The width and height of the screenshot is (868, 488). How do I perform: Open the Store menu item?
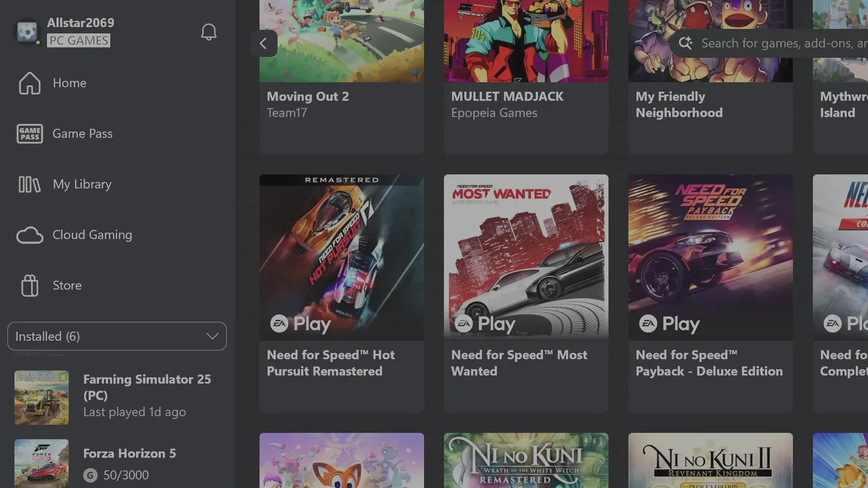[x=117, y=285]
